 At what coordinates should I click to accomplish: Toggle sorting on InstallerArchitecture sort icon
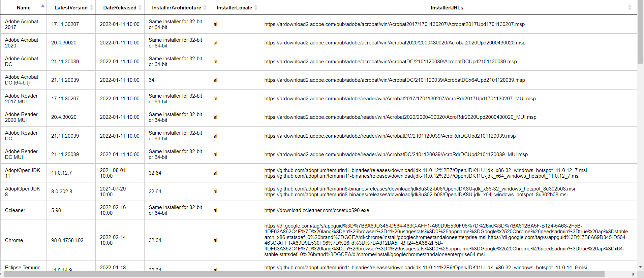click(205, 7)
